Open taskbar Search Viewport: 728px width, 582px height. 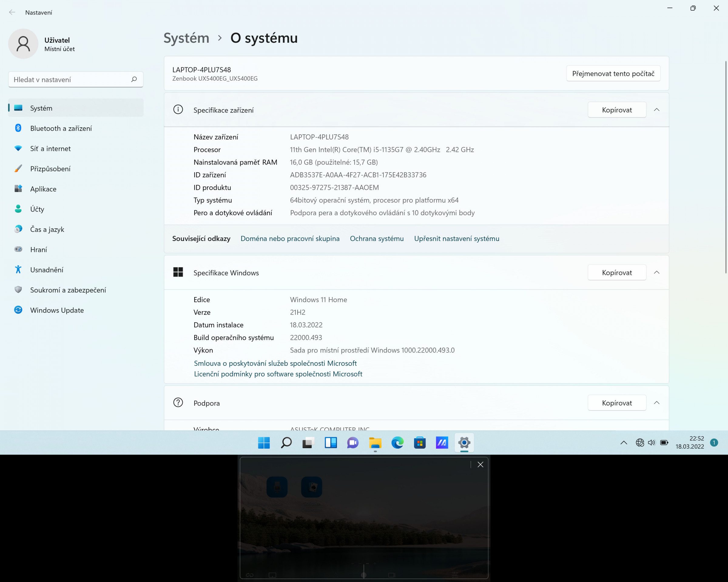286,443
